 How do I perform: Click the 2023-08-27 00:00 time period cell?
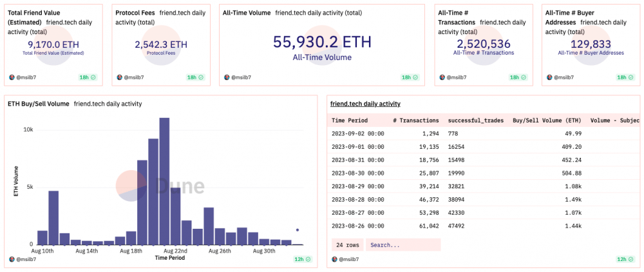click(357, 213)
